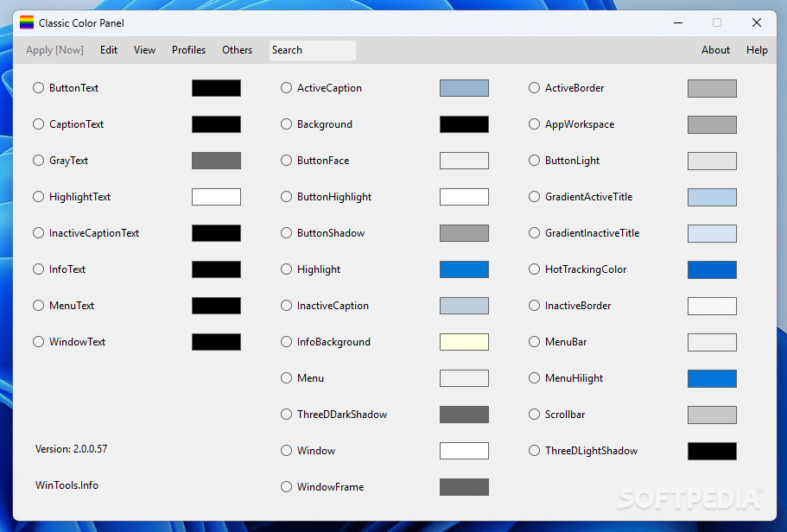Open the GradientActiveTitle color swatch
The width and height of the screenshot is (787, 532).
coord(712,197)
